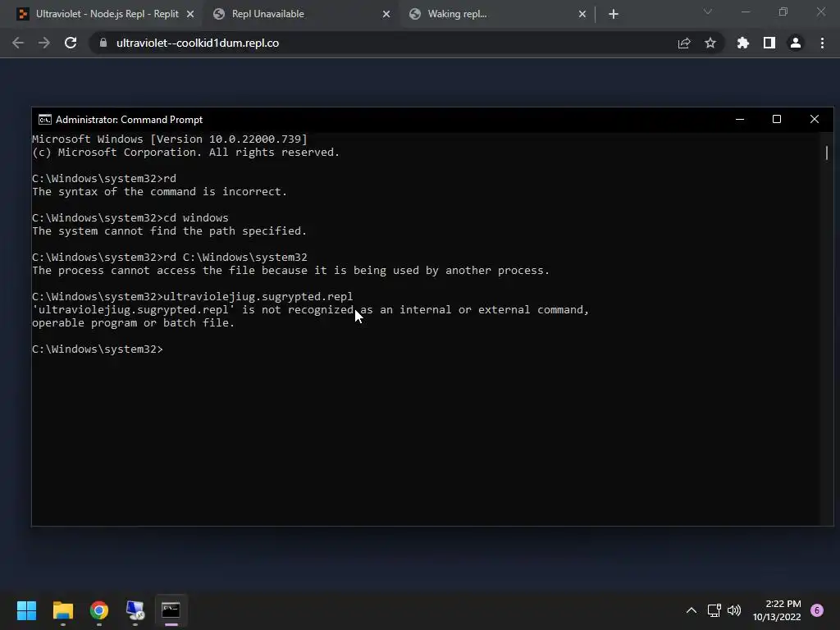This screenshot has height=630, width=840.
Task: Minimize the Command Prompt window
Action: [x=740, y=120]
